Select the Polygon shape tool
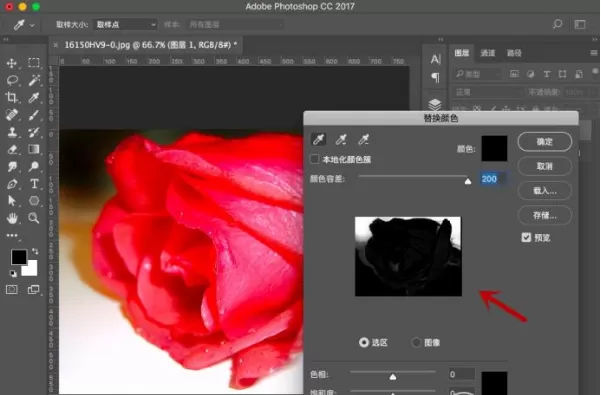The height and width of the screenshot is (395, 601). (34, 201)
